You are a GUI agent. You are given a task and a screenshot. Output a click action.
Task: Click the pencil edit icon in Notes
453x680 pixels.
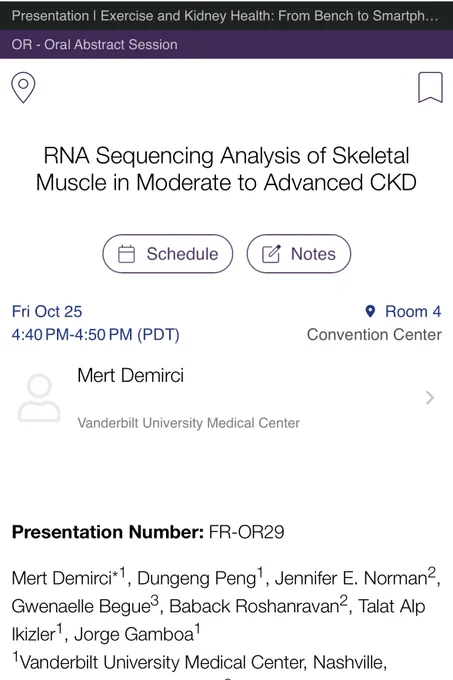(271, 254)
